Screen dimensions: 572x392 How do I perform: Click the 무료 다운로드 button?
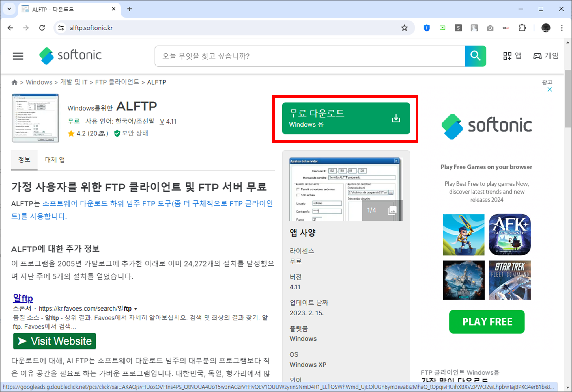(345, 118)
